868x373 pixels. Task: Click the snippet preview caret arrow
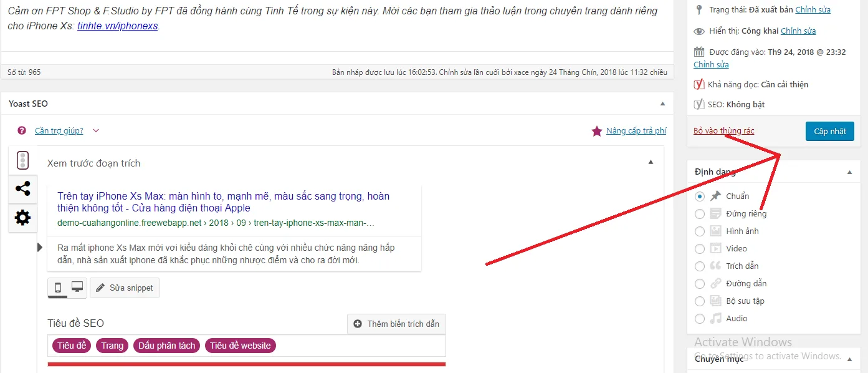40,248
